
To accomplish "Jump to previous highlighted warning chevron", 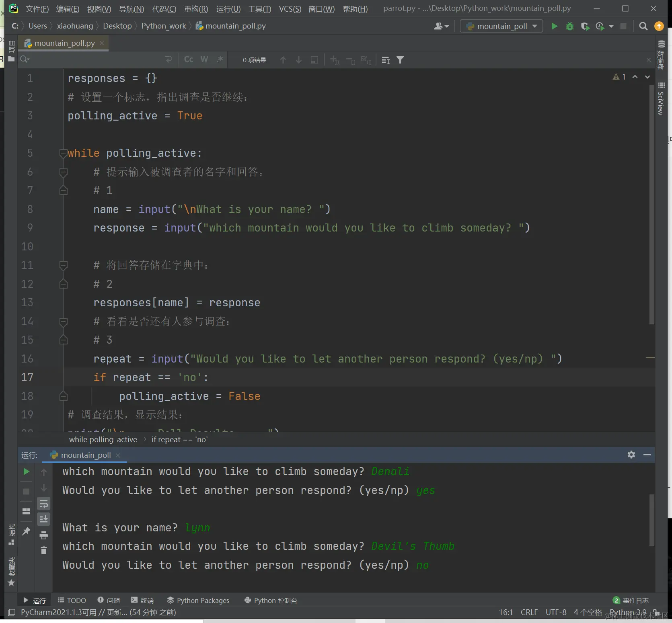I will click(635, 77).
